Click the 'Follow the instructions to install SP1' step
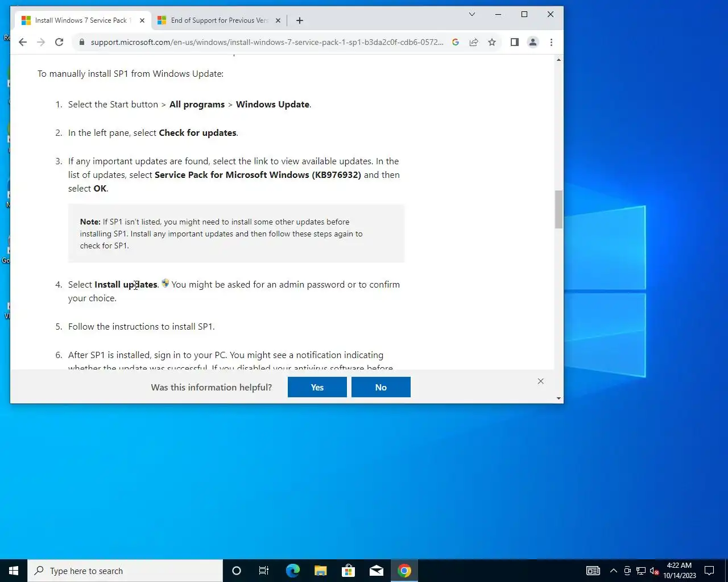 coord(141,327)
